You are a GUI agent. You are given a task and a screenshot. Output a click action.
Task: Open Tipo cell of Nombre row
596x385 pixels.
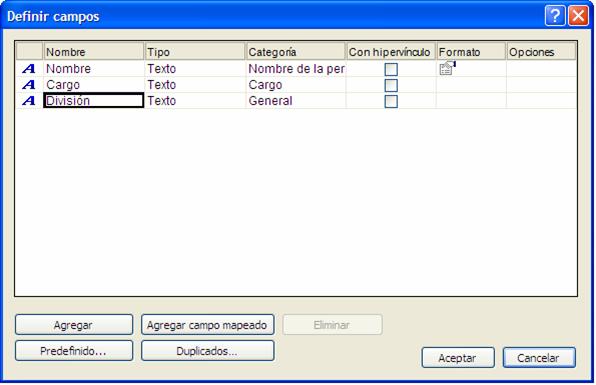(195, 69)
